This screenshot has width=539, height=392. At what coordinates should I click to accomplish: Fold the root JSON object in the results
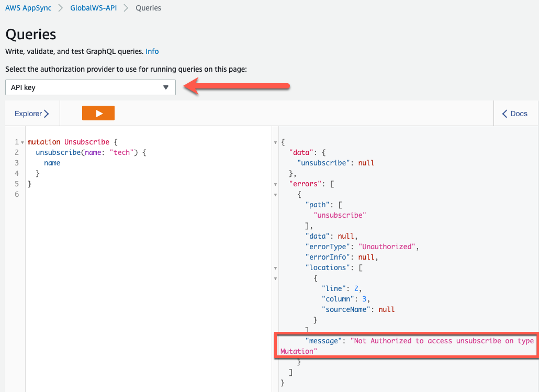(x=276, y=142)
